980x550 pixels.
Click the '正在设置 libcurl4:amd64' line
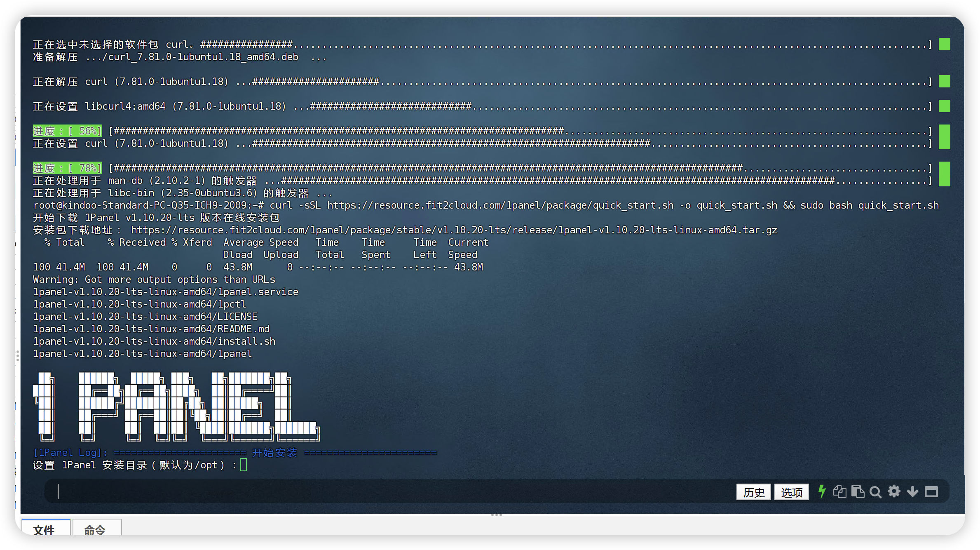[x=482, y=106]
